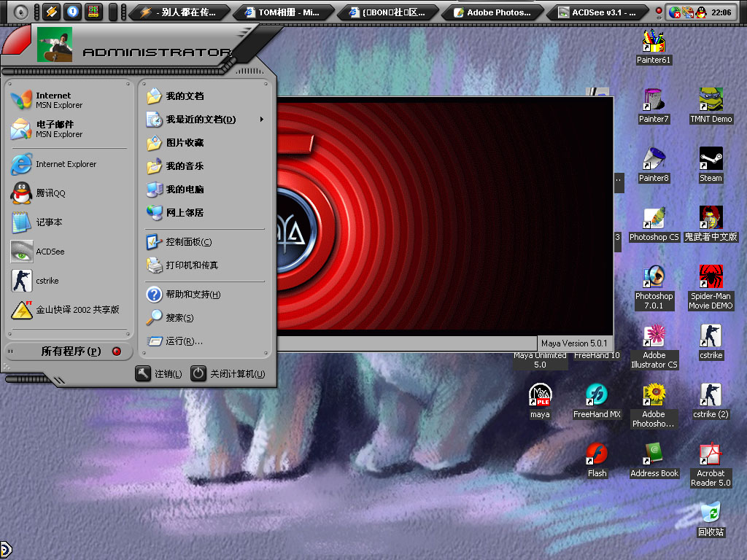747x560 pixels.
Task: Launch the Flash desktop shortcut
Action: click(x=597, y=460)
